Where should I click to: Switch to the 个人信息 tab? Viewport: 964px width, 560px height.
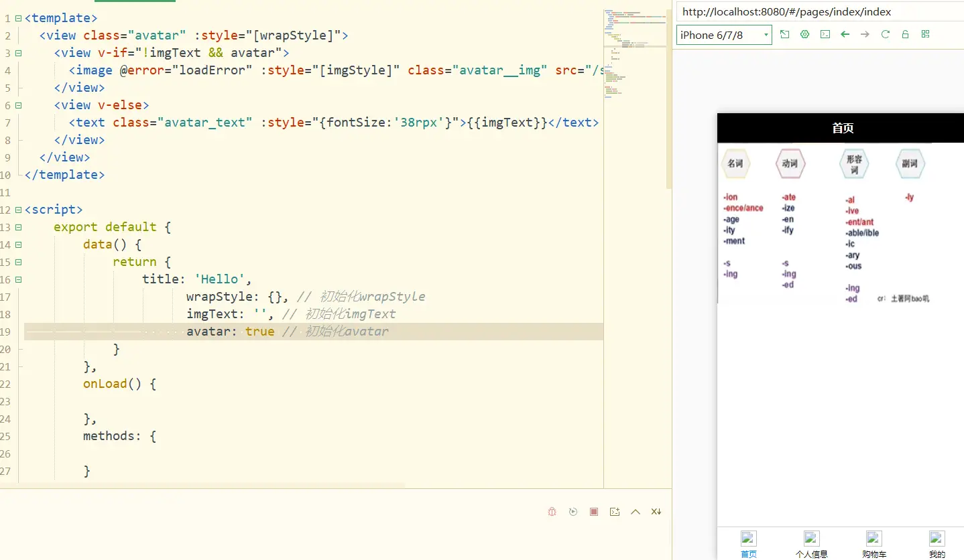pyautogui.click(x=811, y=545)
